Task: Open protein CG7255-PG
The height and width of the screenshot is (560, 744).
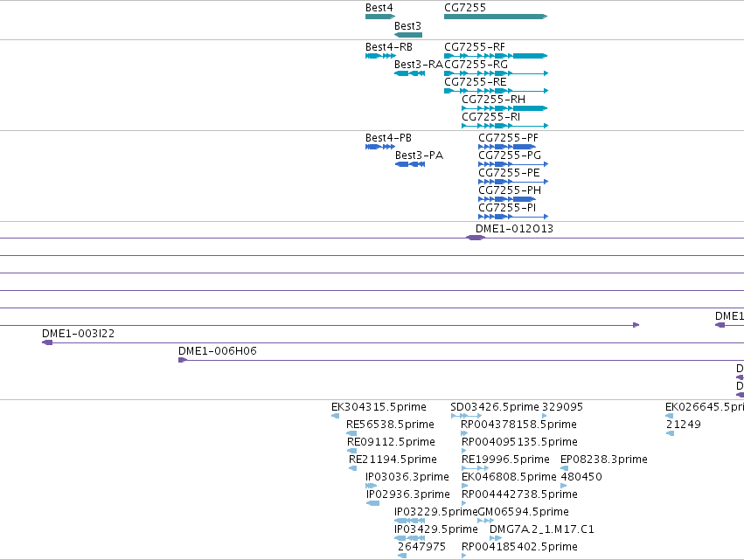Action: click(x=513, y=164)
